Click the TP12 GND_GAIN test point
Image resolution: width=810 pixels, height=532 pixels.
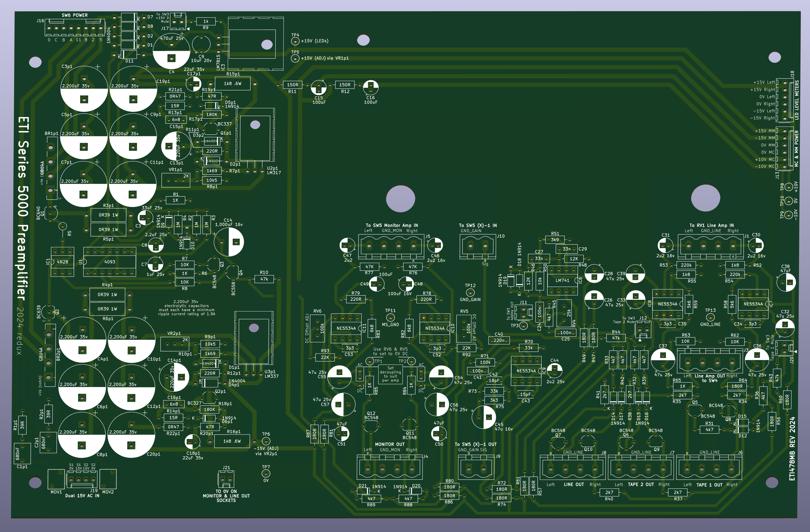point(470,292)
